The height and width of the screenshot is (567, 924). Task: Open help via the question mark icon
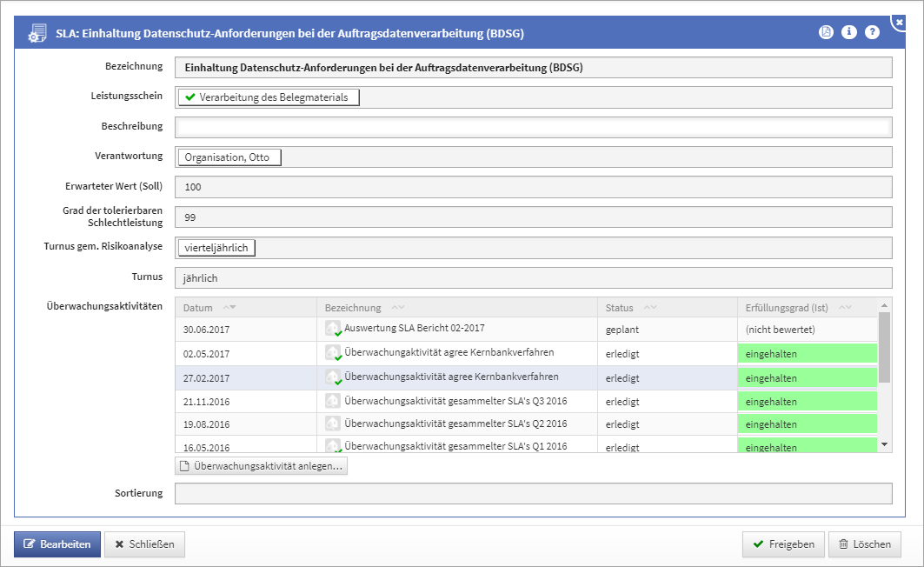click(872, 31)
